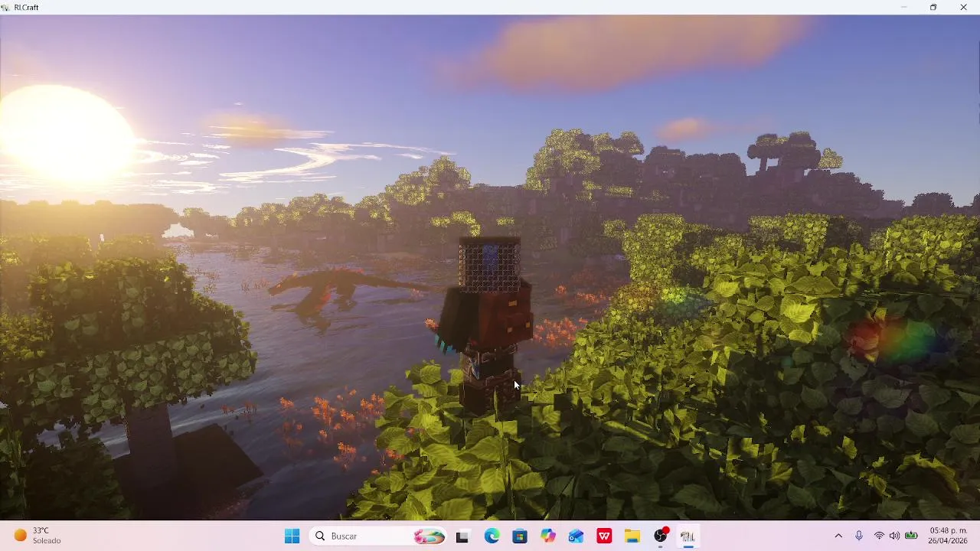Select the RLCraft taskbar icon

pyautogui.click(x=688, y=536)
